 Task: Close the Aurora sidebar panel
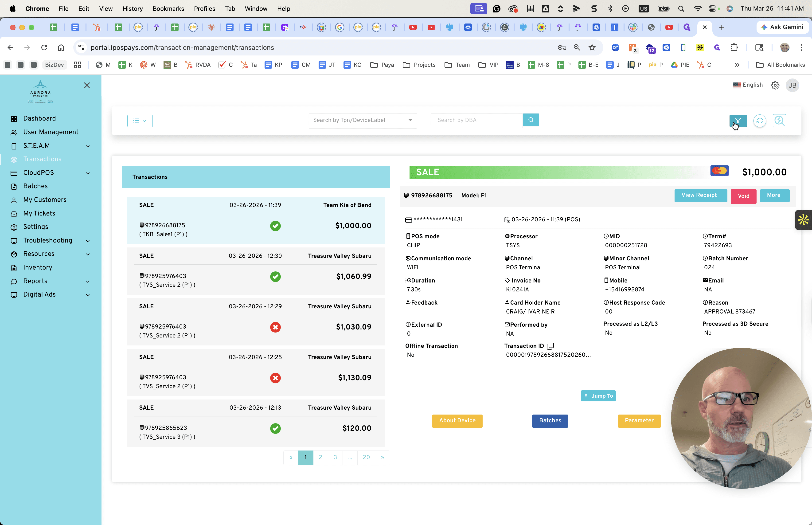(x=87, y=85)
